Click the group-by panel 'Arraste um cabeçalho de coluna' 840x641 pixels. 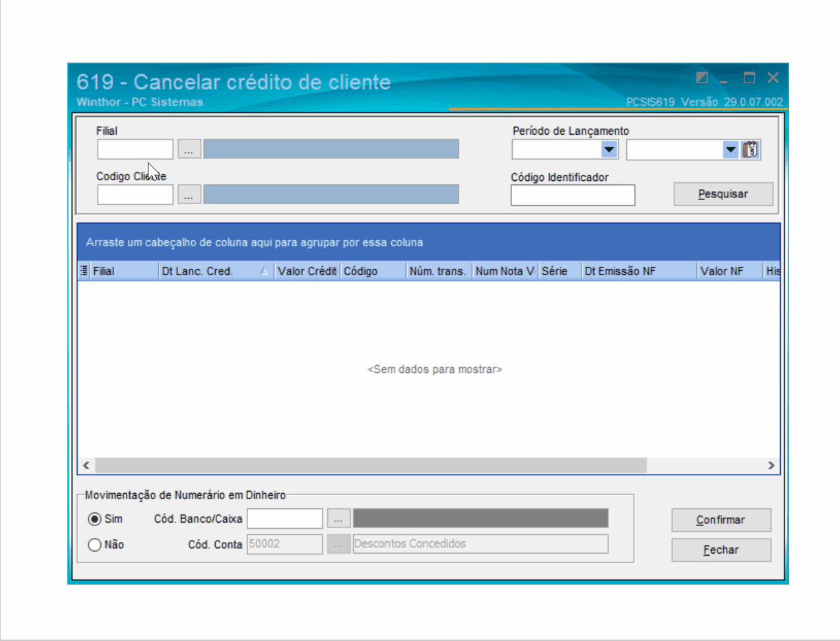(x=428, y=242)
